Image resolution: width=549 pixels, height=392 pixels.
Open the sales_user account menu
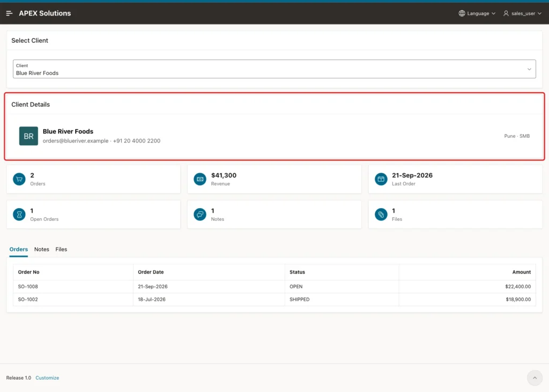[x=522, y=13]
